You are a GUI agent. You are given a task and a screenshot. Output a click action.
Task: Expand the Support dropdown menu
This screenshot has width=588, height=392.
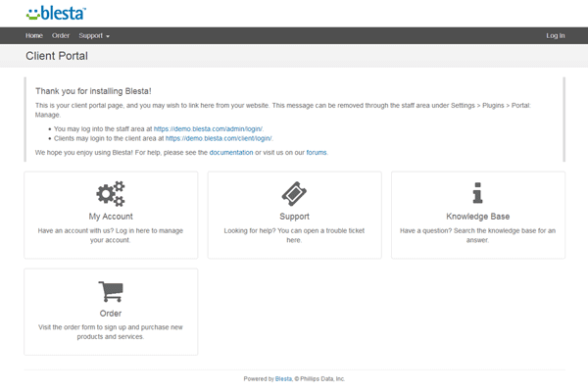point(94,35)
